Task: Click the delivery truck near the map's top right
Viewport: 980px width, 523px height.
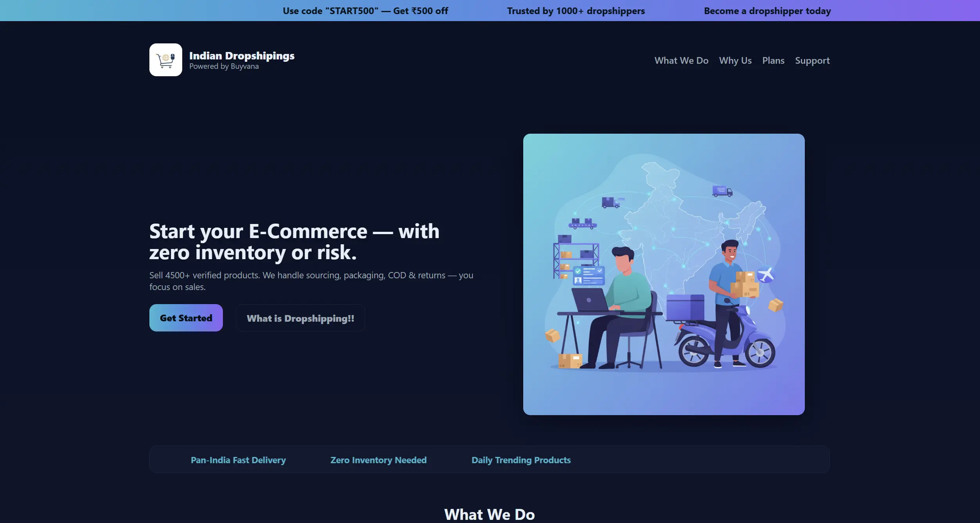Action: click(722, 191)
